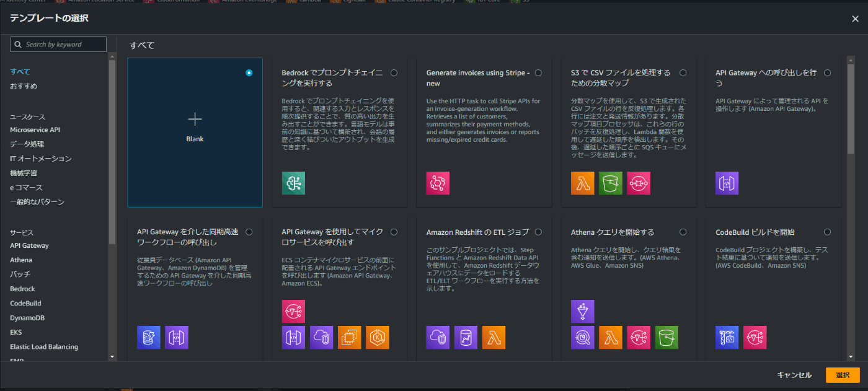The height and width of the screenshot is (391, 868).
Task: Click the API Gateway icon on the microservice invocation card
Action: click(293, 338)
